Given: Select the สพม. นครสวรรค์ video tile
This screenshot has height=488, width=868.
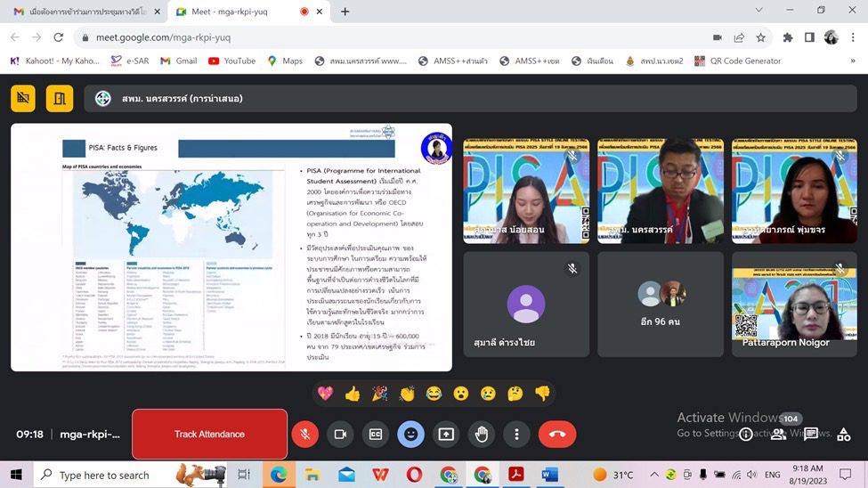Looking at the screenshot, I should (x=661, y=191).
